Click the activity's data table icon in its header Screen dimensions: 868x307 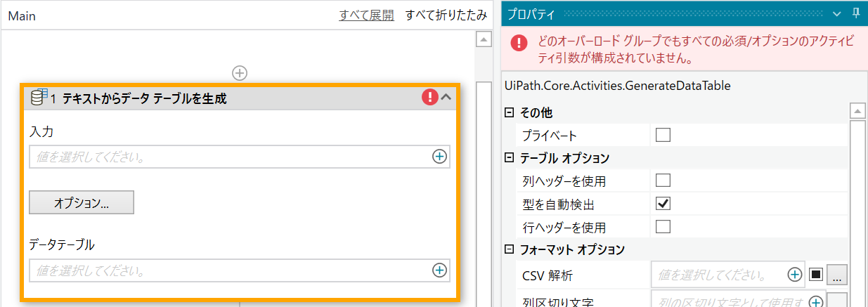pos(39,98)
